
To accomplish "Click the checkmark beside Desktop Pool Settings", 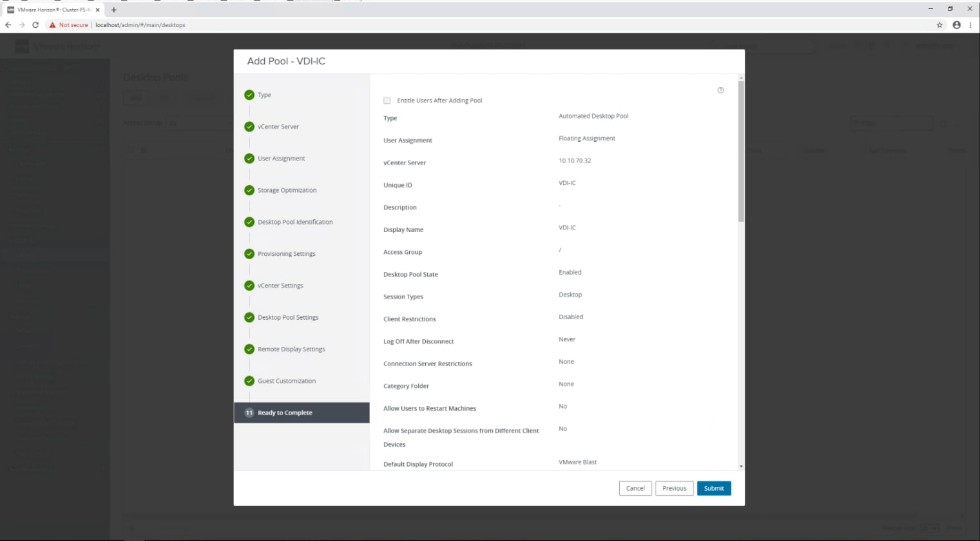I will point(249,317).
